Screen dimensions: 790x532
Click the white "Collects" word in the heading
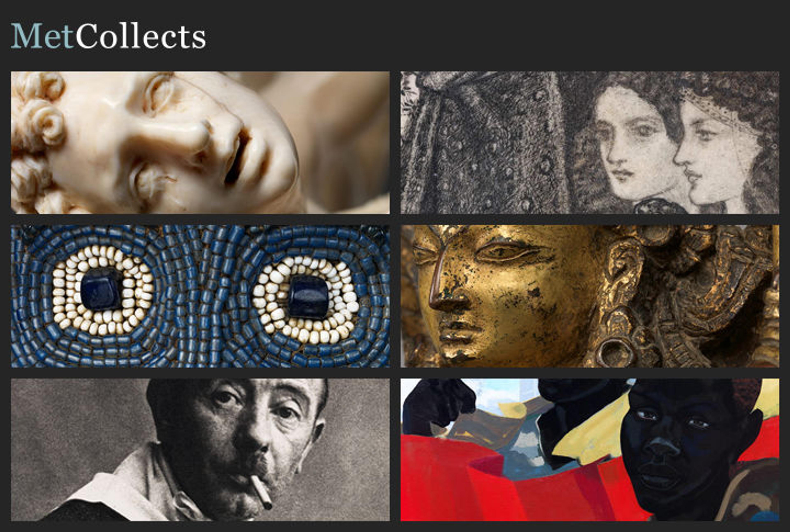[x=141, y=36]
